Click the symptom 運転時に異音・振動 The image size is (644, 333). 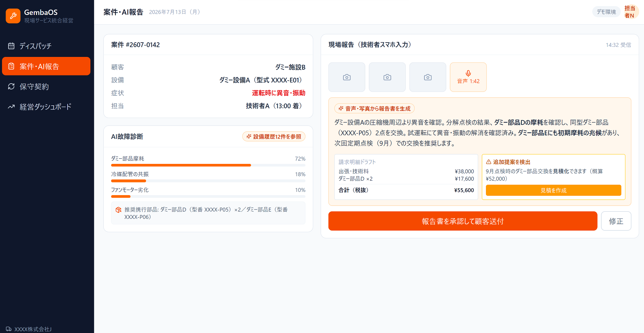278,93
